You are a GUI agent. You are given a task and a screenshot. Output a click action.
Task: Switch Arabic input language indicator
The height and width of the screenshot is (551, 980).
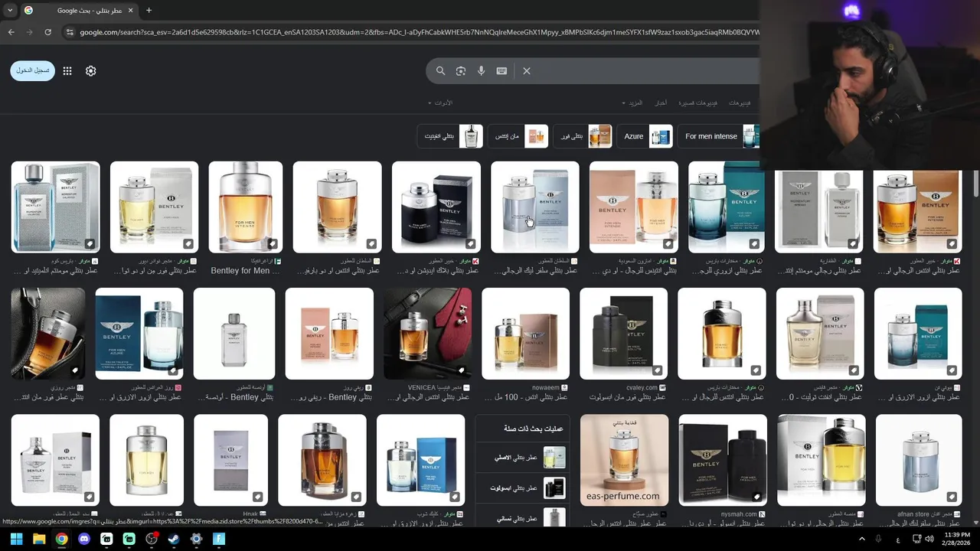click(897, 540)
